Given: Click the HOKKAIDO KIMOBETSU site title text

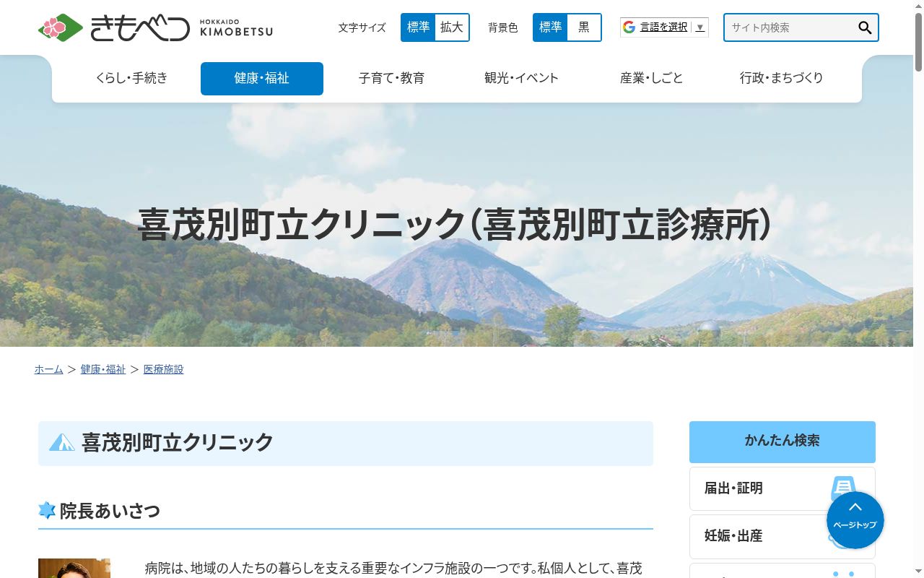Looking at the screenshot, I should point(236,27).
